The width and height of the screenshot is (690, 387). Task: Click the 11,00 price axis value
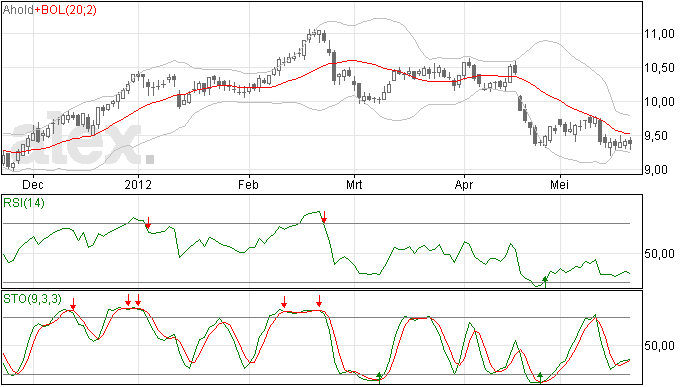(x=659, y=34)
